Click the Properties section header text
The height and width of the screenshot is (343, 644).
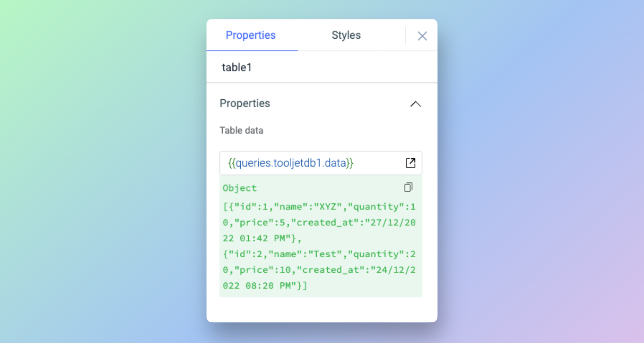click(x=245, y=103)
